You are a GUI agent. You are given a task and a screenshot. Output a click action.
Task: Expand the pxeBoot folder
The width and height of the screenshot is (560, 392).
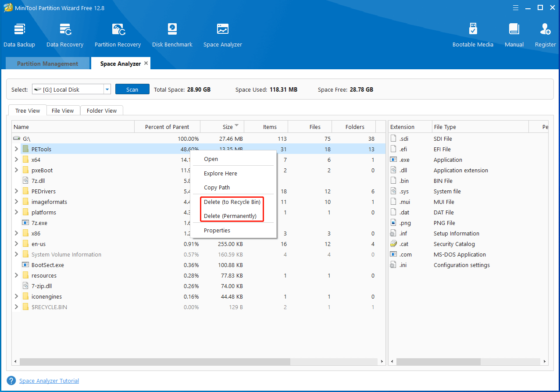tap(16, 170)
